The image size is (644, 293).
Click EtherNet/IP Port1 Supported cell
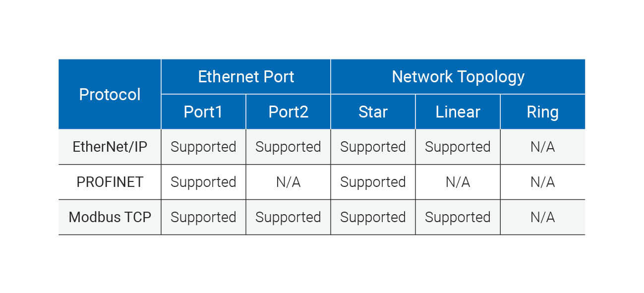(x=203, y=147)
